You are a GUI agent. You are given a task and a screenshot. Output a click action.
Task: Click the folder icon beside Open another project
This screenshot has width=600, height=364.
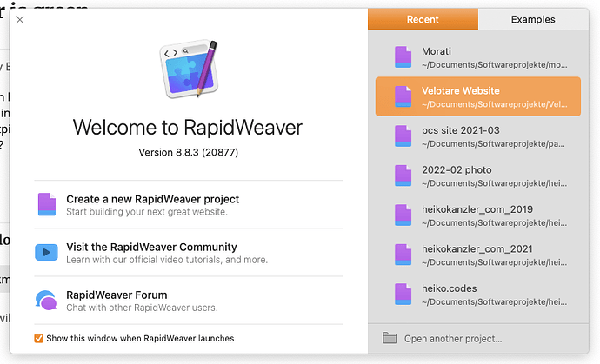[x=390, y=338]
